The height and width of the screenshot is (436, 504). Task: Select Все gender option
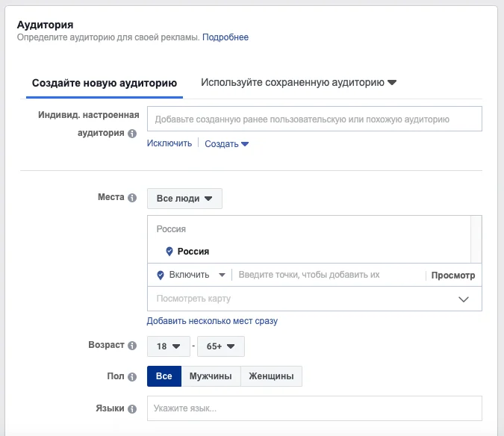[164, 376]
